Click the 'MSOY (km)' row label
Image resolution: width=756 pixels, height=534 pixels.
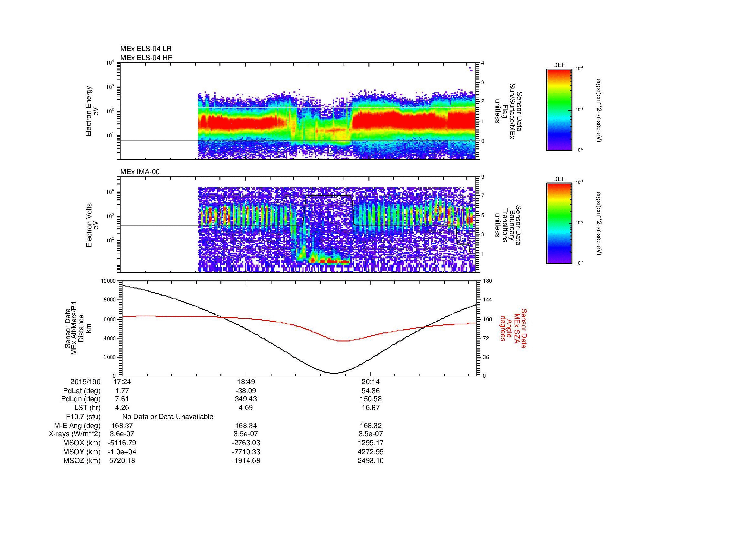[82, 452]
